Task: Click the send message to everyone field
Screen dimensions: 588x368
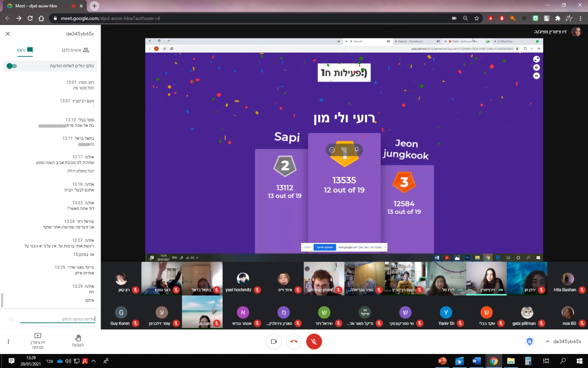Action: (x=57, y=319)
